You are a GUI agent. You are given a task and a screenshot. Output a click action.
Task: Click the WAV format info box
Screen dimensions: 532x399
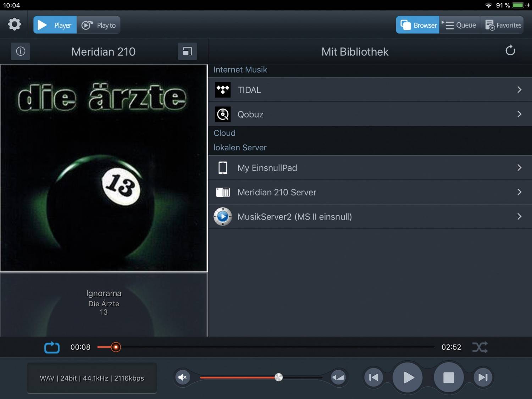point(92,378)
